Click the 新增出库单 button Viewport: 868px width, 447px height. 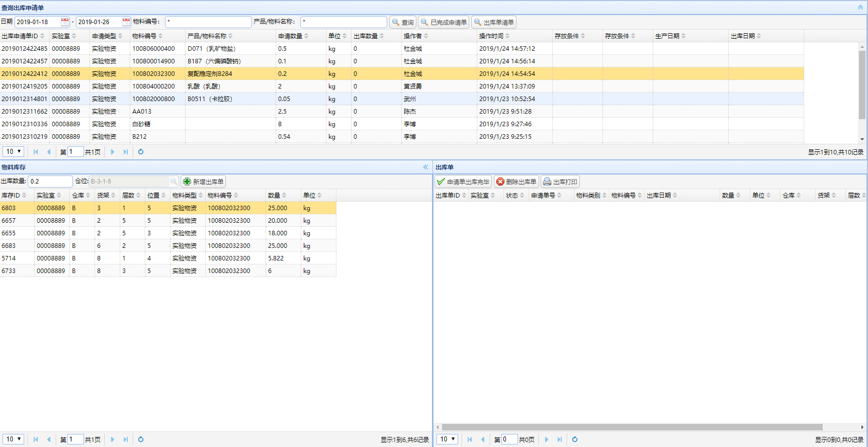203,182
